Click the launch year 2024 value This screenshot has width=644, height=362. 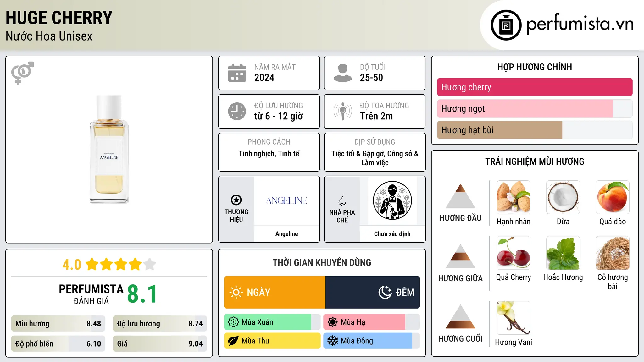pyautogui.click(x=264, y=78)
